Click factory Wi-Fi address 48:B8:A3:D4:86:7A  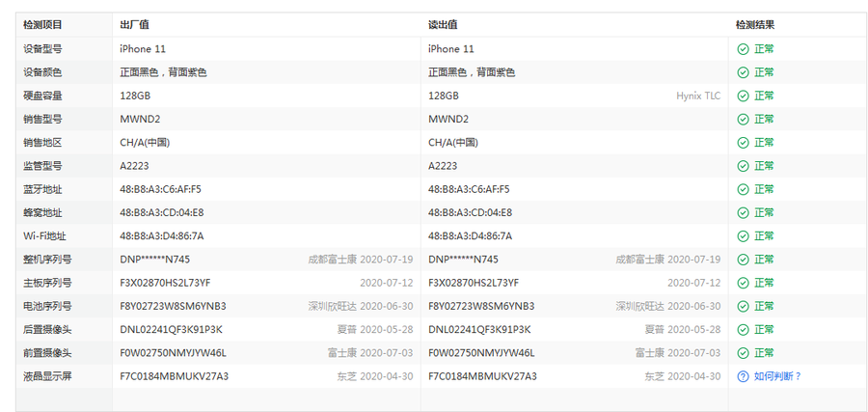162,236
